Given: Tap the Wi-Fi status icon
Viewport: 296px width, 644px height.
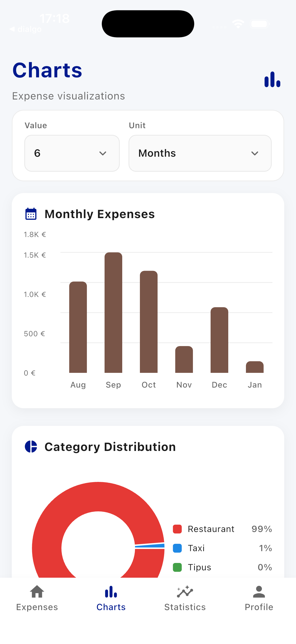Looking at the screenshot, I should pos(238,24).
